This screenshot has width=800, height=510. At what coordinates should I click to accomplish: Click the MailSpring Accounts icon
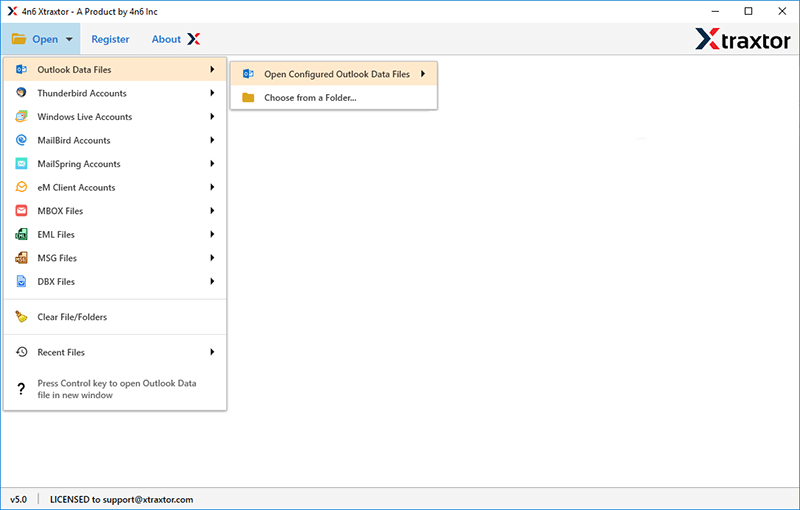tap(21, 163)
